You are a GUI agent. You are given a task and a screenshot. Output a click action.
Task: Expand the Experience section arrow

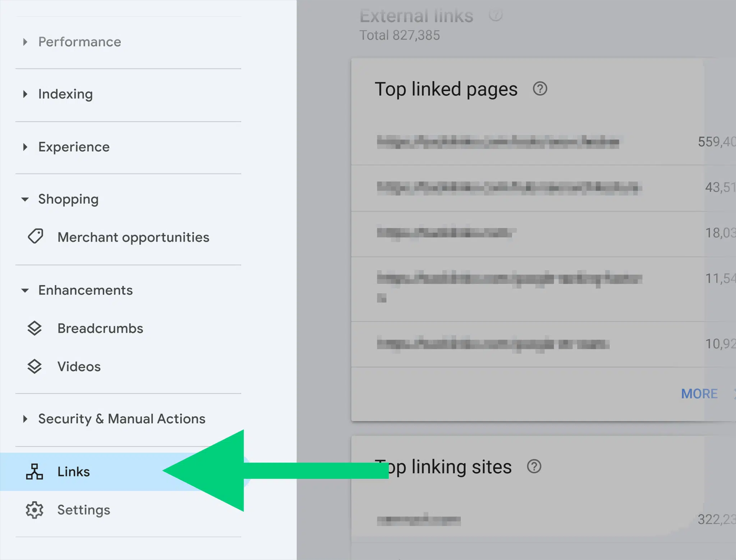pyautogui.click(x=25, y=147)
